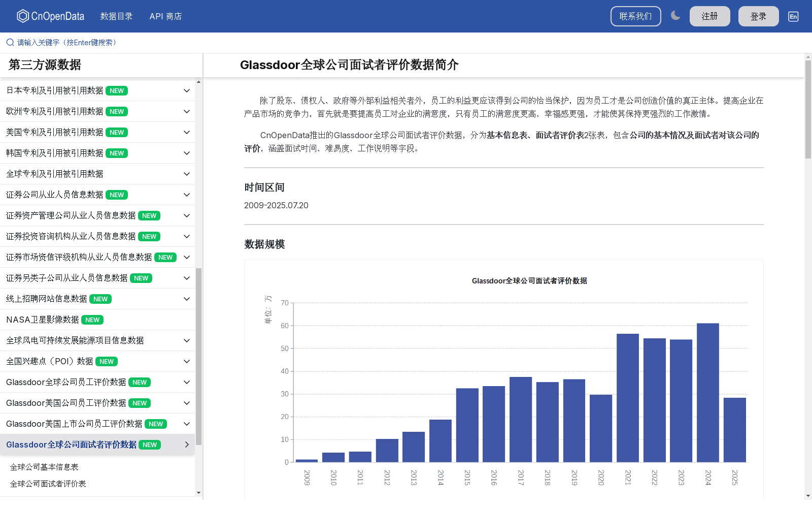Expand 全国兴趣点（POI）数据 chevron
Viewport: 812px width, 508px height.
click(x=187, y=361)
